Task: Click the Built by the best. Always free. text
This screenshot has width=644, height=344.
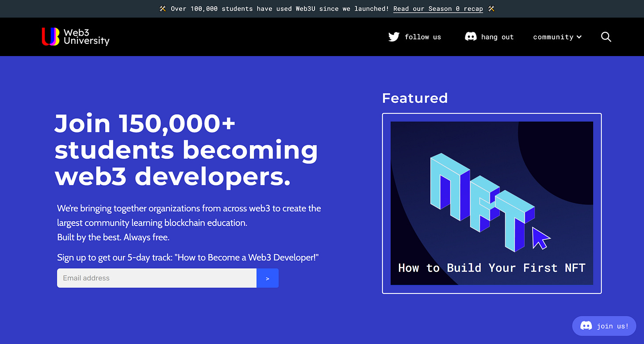Action: tap(113, 237)
